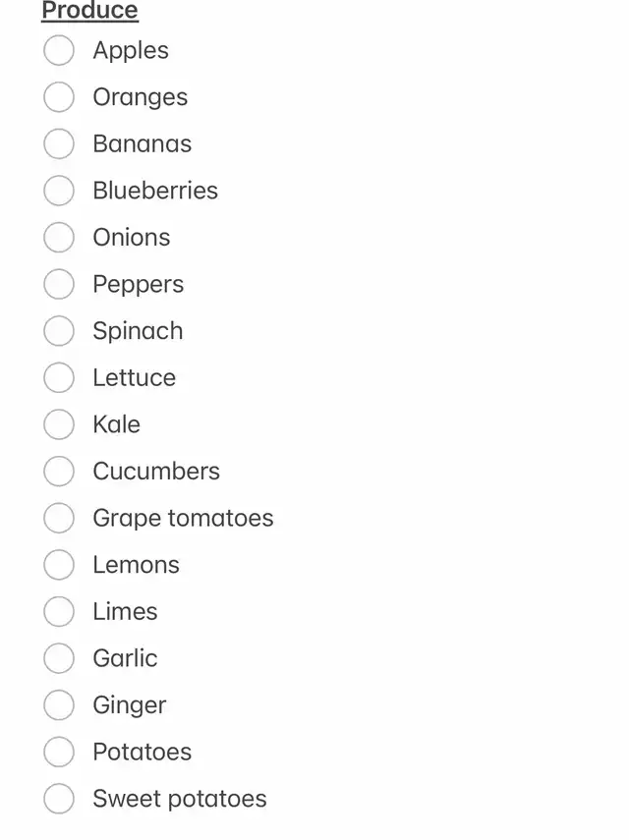Mark Cucumbers as bought
The width and height of the screenshot is (629, 840).
point(59,472)
